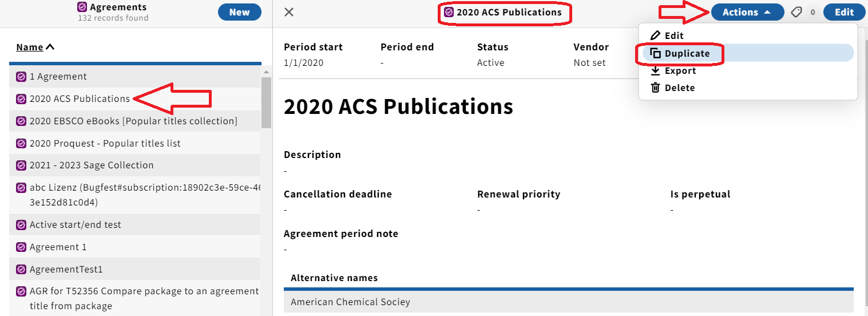Click the export download icon in menu
This screenshot has height=316, width=868.
tap(655, 71)
